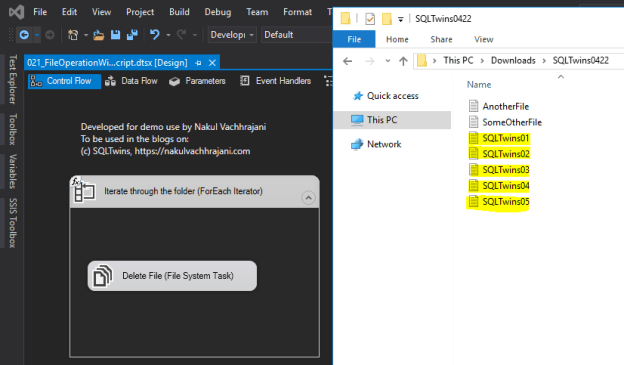Select the SQLTwins03 file name
Screen dimensions: 624x365
(505, 170)
